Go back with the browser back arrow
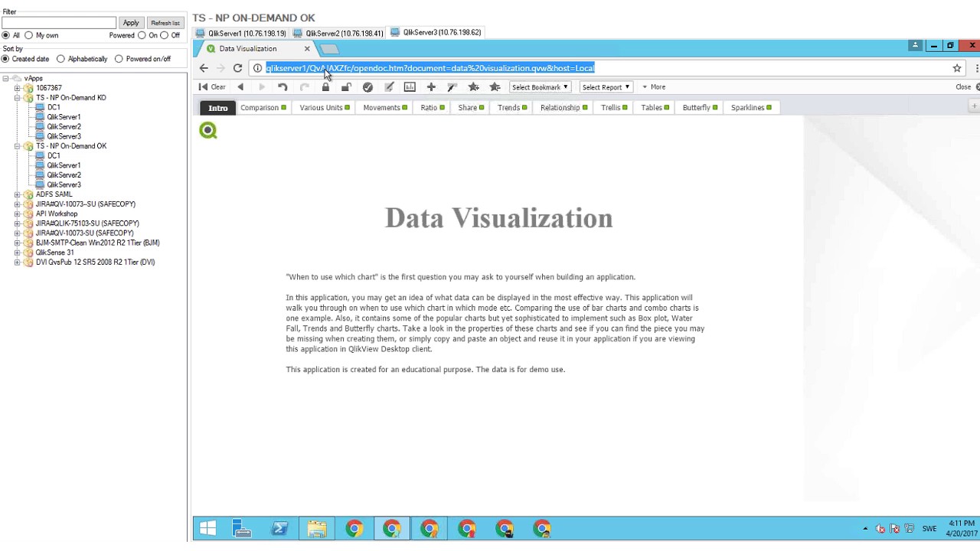Image resolution: width=980 pixels, height=551 pixels. pyautogui.click(x=204, y=68)
